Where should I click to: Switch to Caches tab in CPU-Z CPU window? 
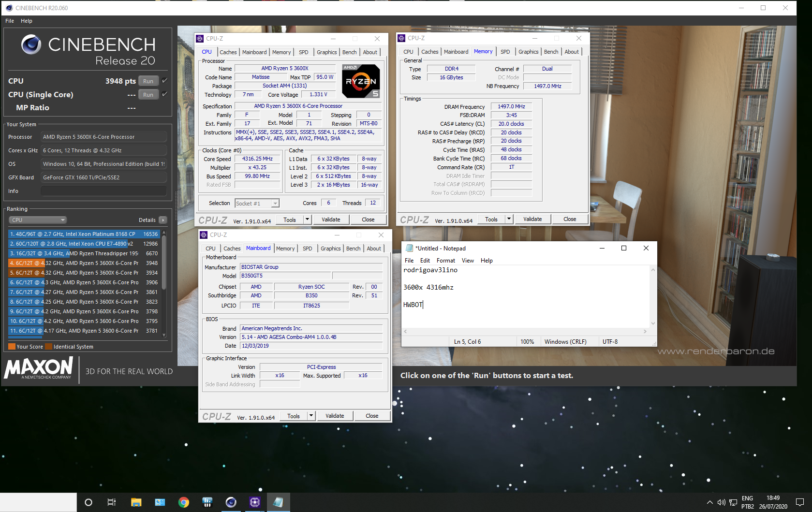(x=228, y=52)
